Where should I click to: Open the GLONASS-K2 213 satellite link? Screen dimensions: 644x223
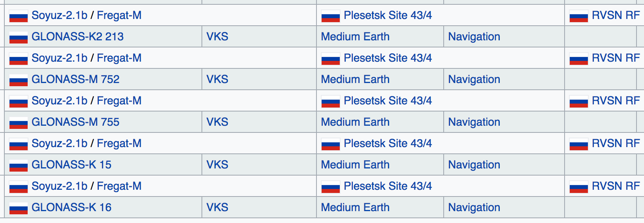(77, 36)
